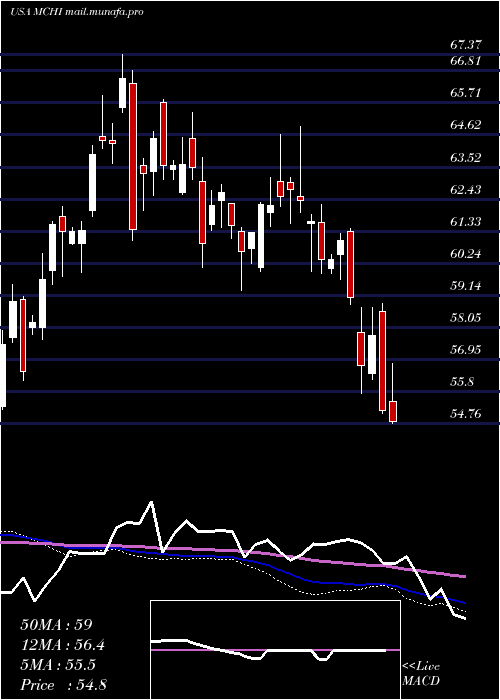Click the 'Price : 54.8' readout
The height and width of the screenshot is (700, 500).
[63, 685]
